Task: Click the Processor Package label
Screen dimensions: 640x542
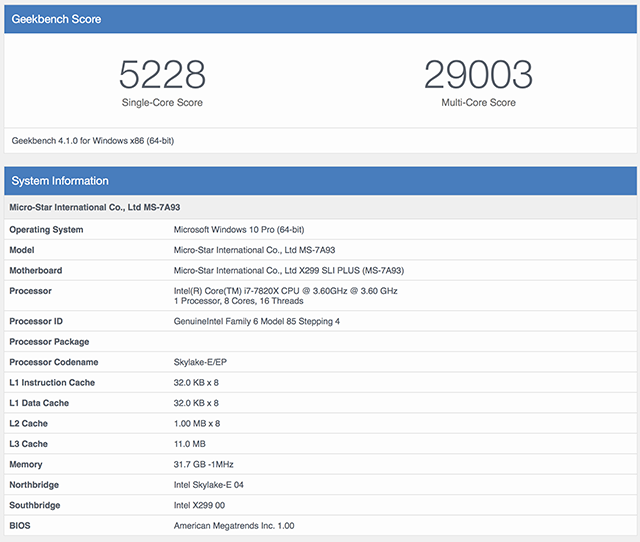Action: coord(49,342)
